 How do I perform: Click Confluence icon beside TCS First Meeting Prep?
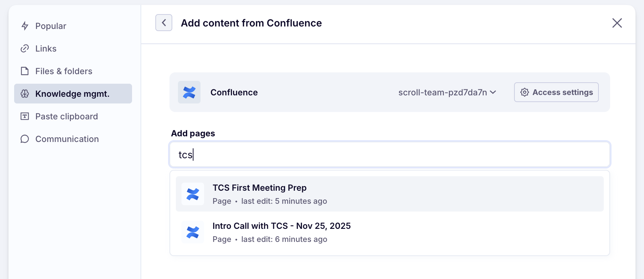pos(193,194)
